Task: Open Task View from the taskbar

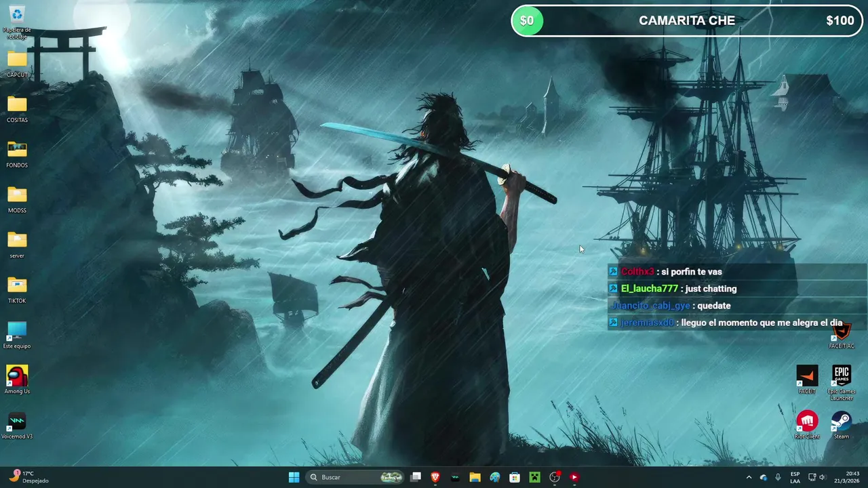Action: [416, 477]
